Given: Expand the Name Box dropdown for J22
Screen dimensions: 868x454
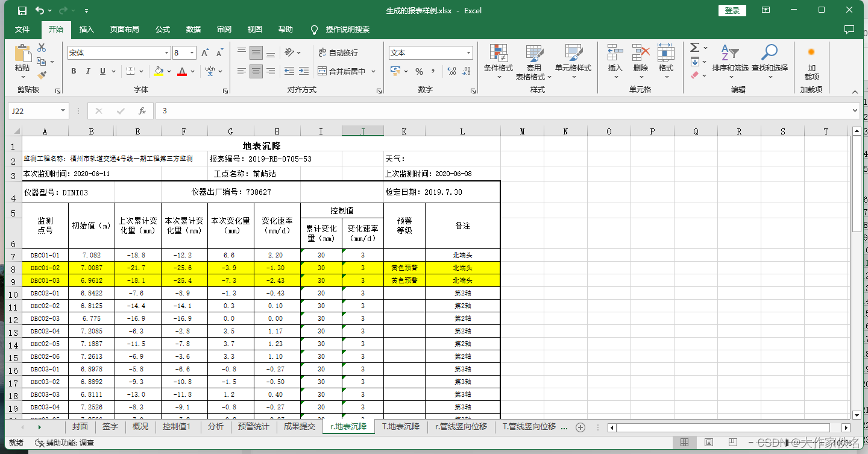Looking at the screenshot, I should click(63, 111).
